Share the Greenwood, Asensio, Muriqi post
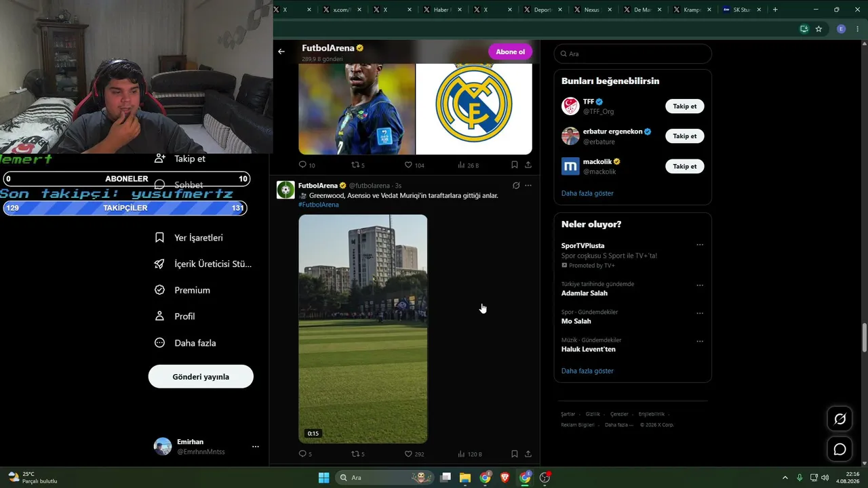Viewport: 868px width, 488px height. [x=528, y=454]
